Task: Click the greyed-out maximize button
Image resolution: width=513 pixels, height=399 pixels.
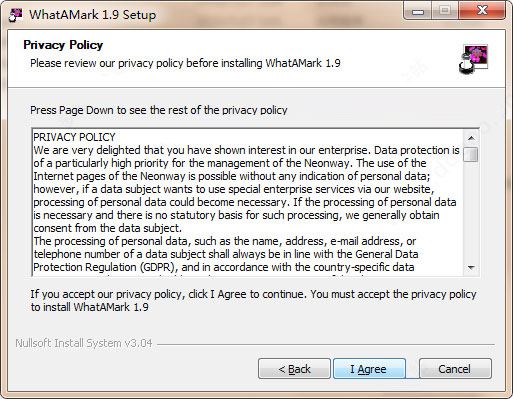Action: pos(445,12)
